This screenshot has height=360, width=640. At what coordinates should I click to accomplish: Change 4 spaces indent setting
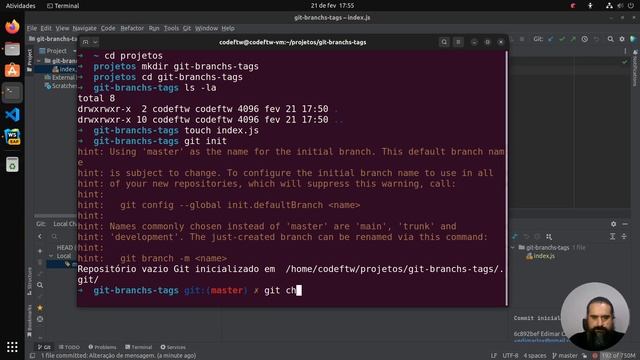(x=535, y=356)
